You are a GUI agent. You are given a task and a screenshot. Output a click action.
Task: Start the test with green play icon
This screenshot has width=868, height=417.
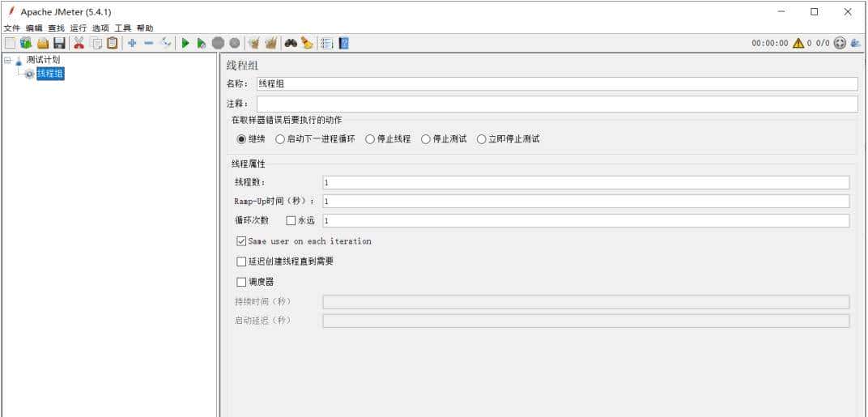pos(185,43)
